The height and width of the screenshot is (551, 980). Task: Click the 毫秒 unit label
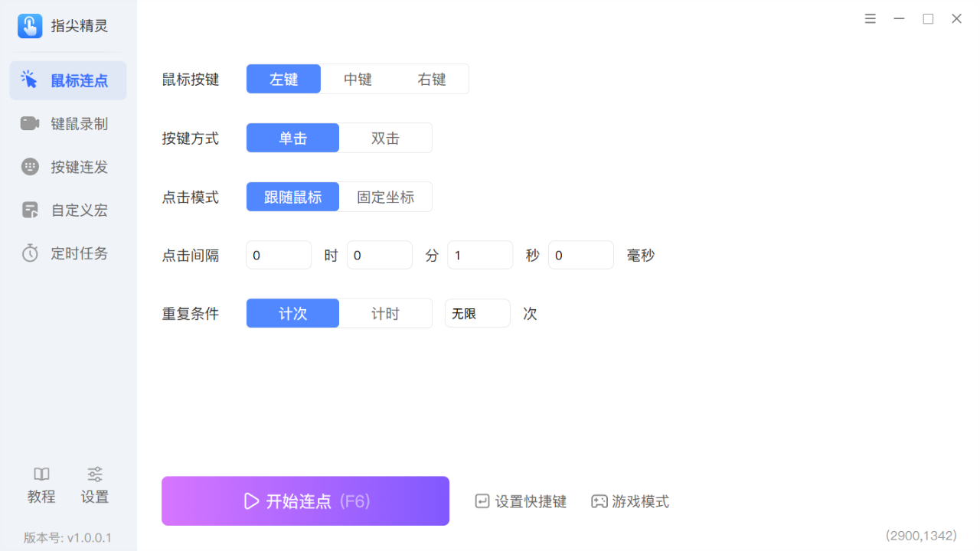[x=641, y=256]
